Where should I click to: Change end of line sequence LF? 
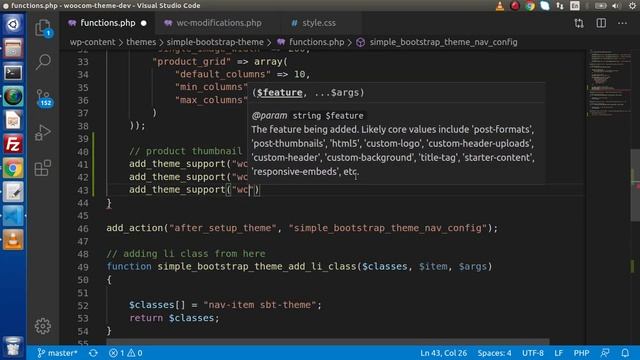tap(558, 353)
